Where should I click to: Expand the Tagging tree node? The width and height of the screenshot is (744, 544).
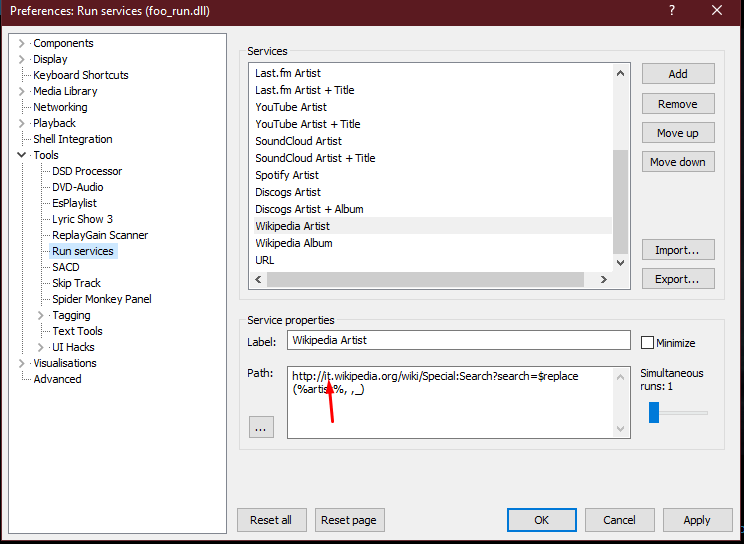[41, 315]
